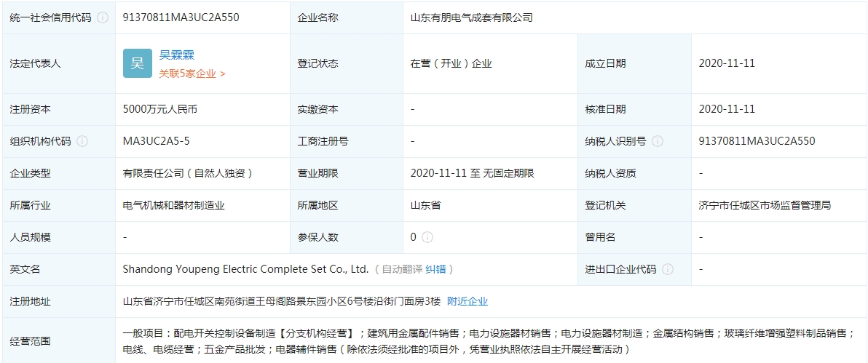Click industry value 电气机械和器材制造业
This screenshot has height=363, width=868.
[x=173, y=205]
